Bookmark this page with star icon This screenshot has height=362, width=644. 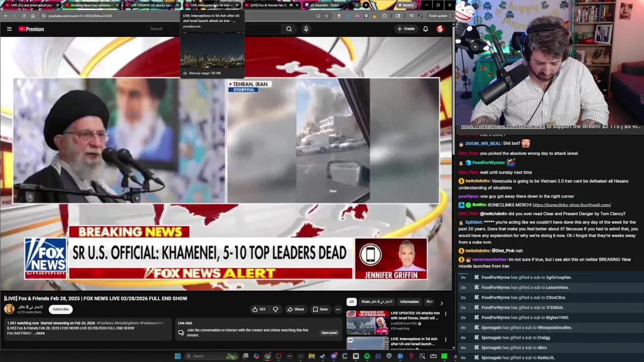click(327, 16)
